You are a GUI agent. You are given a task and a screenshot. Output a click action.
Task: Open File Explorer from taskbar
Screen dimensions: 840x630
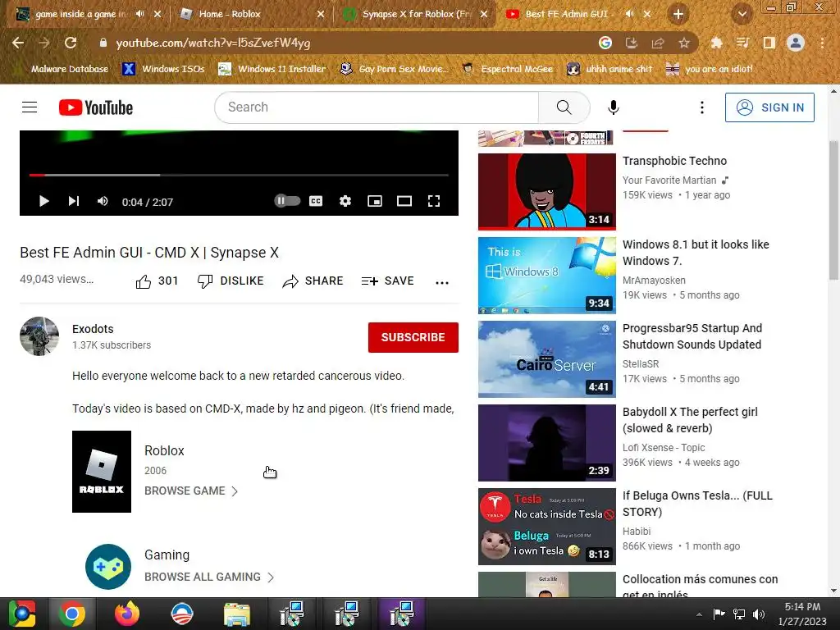[x=237, y=614]
